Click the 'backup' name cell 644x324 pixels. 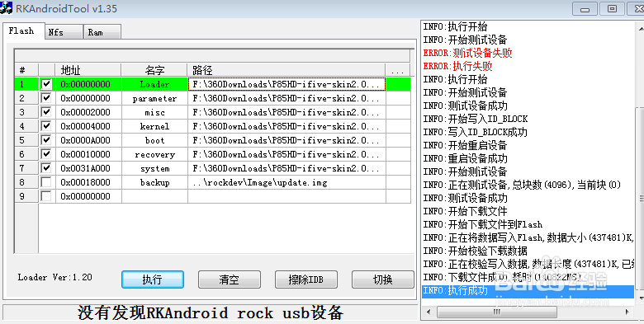[154, 182]
